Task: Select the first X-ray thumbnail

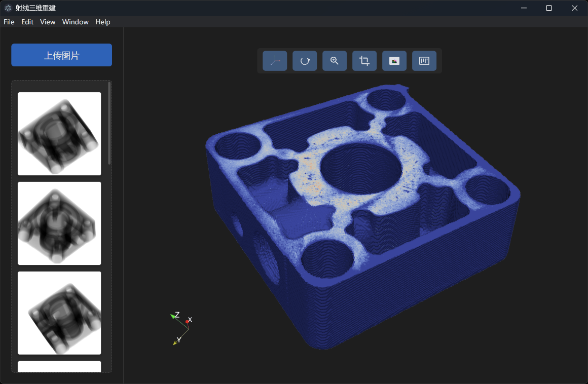Action: (x=59, y=134)
